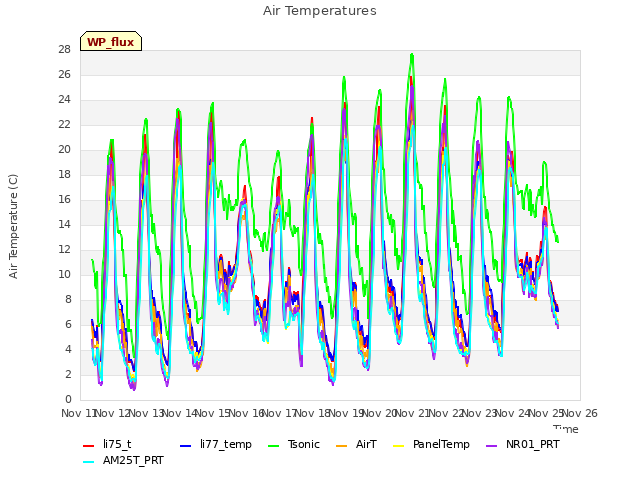Click the 28 y-axis tick label
Viewport: 640px width, 480px height.
coord(64,49)
